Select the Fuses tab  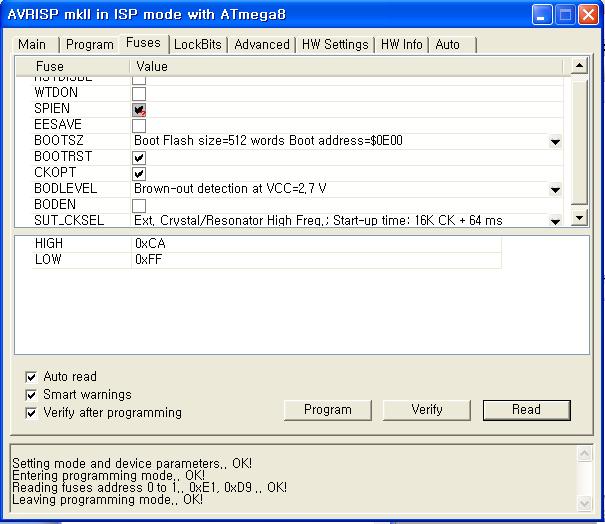tap(143, 43)
